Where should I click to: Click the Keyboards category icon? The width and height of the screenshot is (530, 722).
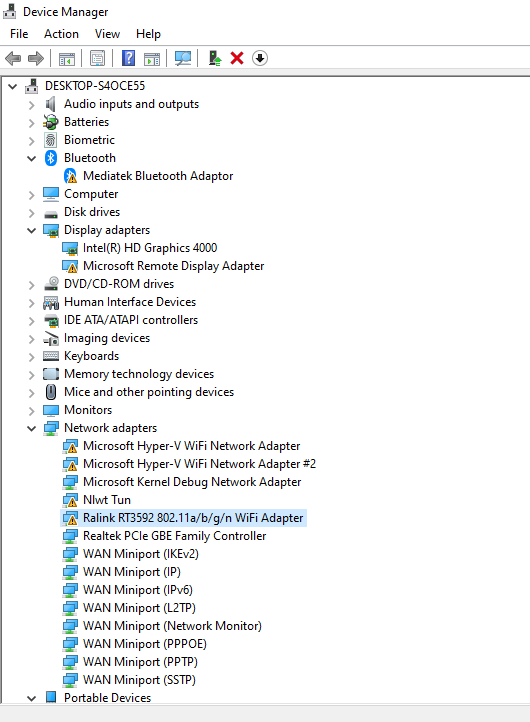pos(51,356)
